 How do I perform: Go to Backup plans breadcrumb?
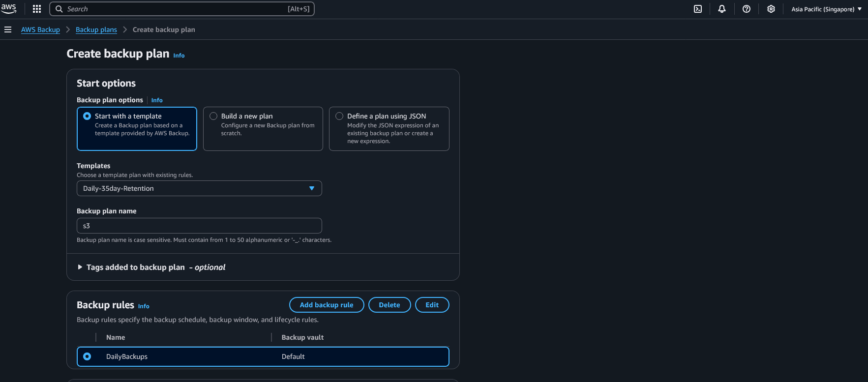pyautogui.click(x=96, y=29)
